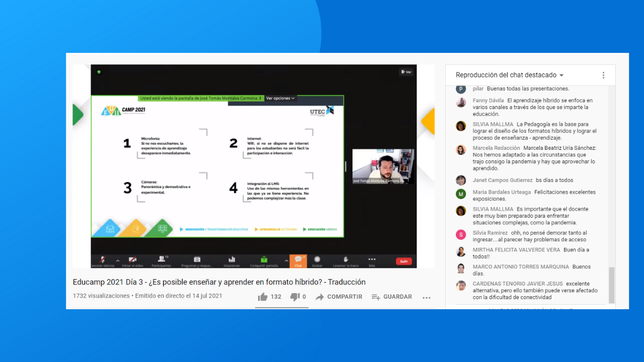The image size is (644, 362).
Task: Open the Participantes panel icon
Action: click(162, 259)
